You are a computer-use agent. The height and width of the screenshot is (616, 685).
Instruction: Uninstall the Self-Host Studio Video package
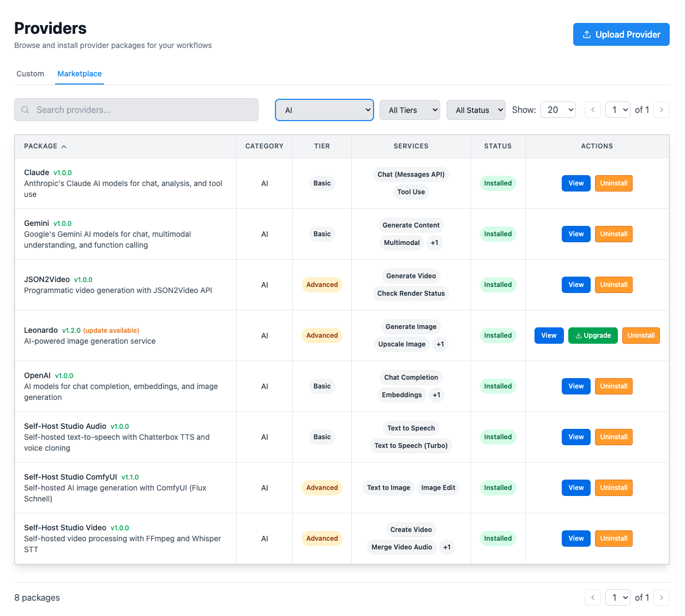(614, 539)
